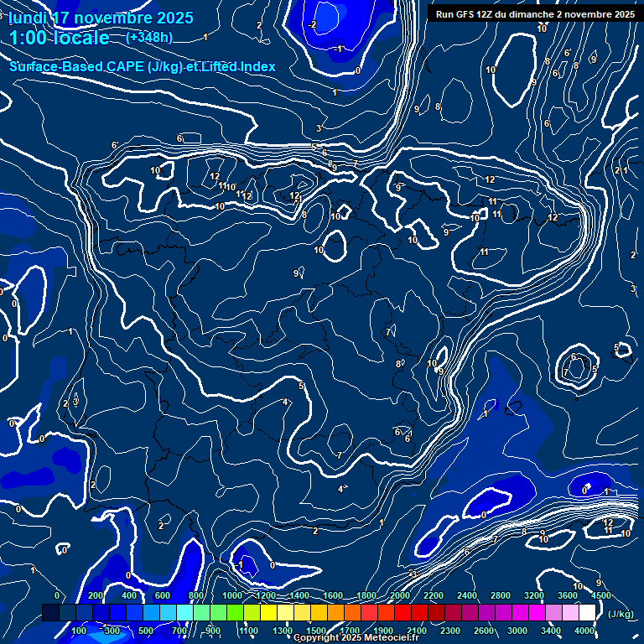The height and width of the screenshot is (644, 644).
Task: Click the legend value '4500'
Action: click(x=601, y=595)
